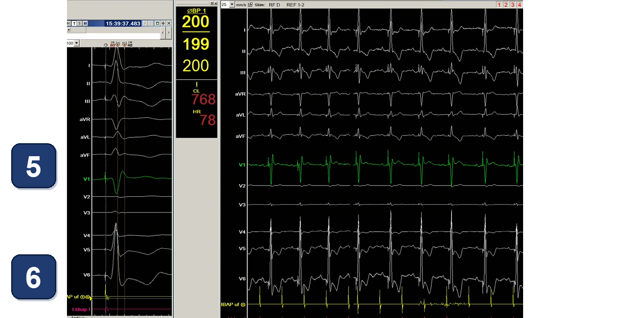Viewport: 644px width, 318px height.
Task: Select V5 label in real-time window
Action: point(242,249)
